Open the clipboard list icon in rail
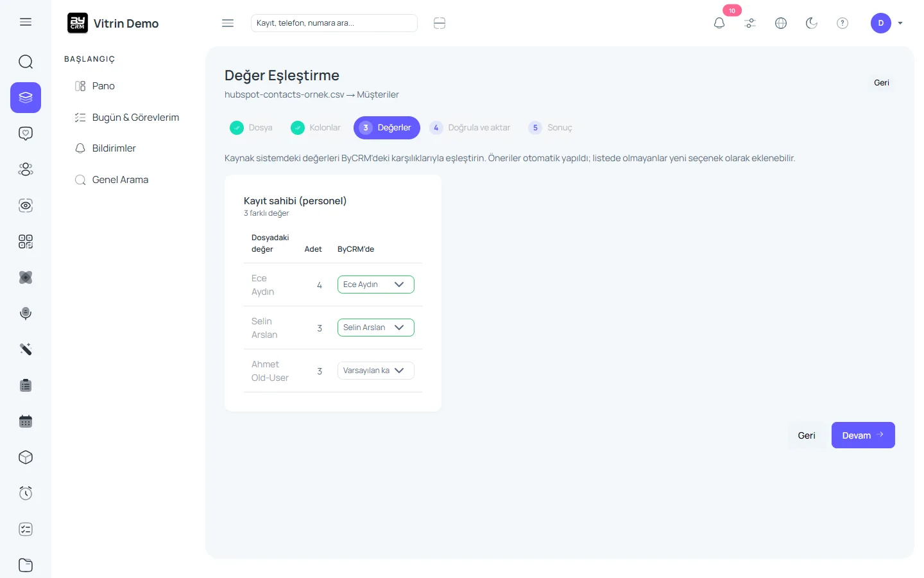924x578 pixels. click(26, 385)
